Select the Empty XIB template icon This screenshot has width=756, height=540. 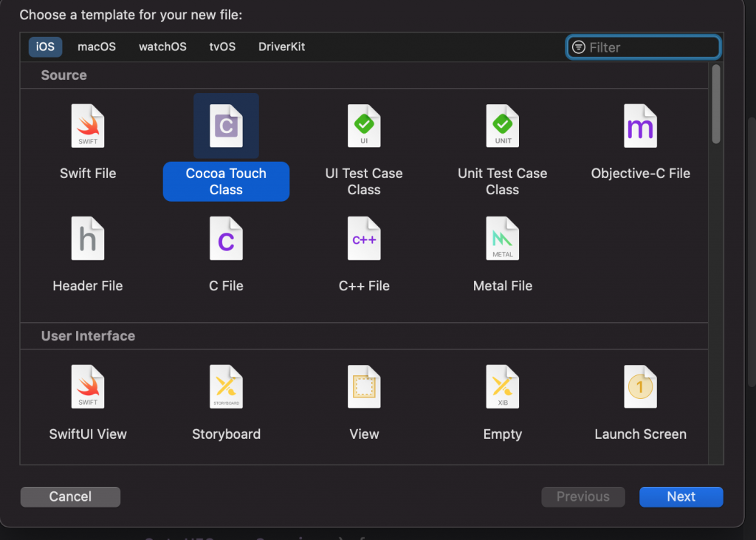coord(502,386)
